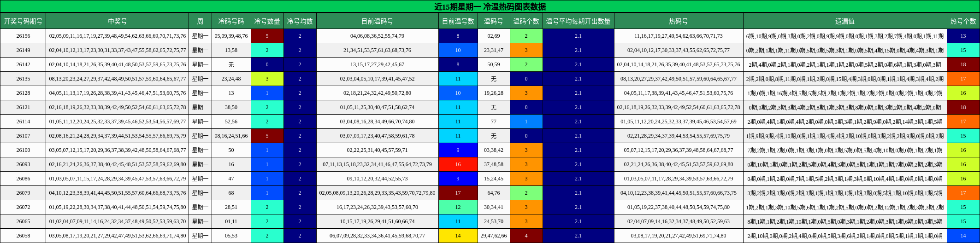Image resolution: width=980 pixels, height=243 pixels.
Task: Select the 开奖号码期号 column header
Action: 23,21
